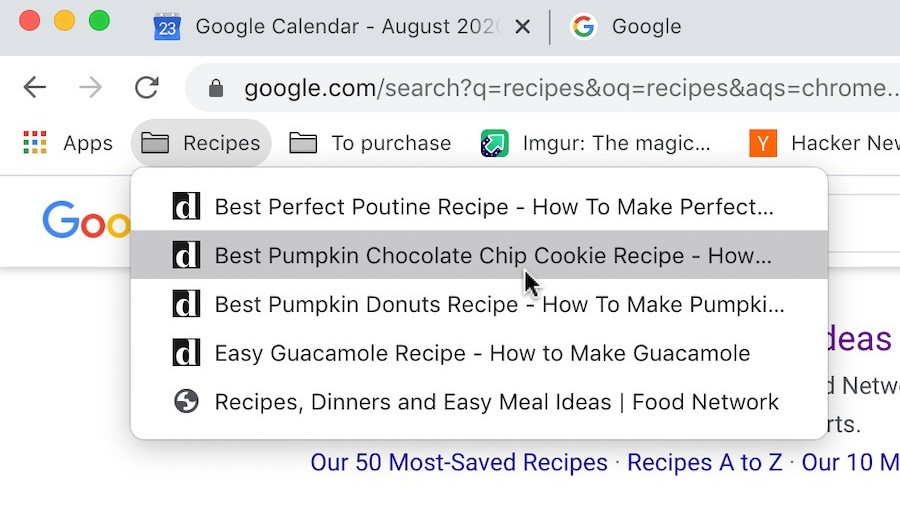The width and height of the screenshot is (900, 510).
Task: Select Best Pumpkin Donuts Recipe bookmark
Action: [x=479, y=304]
